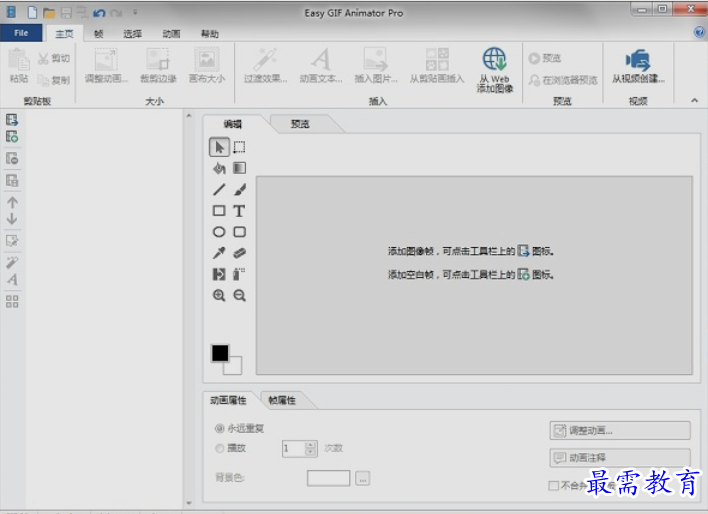Image resolution: width=708 pixels, height=514 pixels.
Task: Click the 背景色 color box
Action: coord(328,478)
